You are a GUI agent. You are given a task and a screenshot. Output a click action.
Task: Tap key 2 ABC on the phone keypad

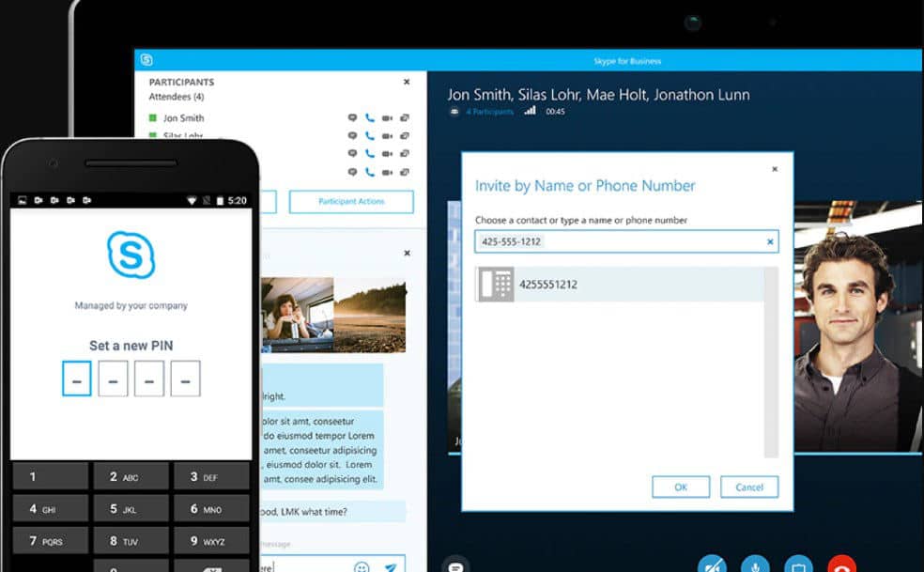pyautogui.click(x=131, y=476)
